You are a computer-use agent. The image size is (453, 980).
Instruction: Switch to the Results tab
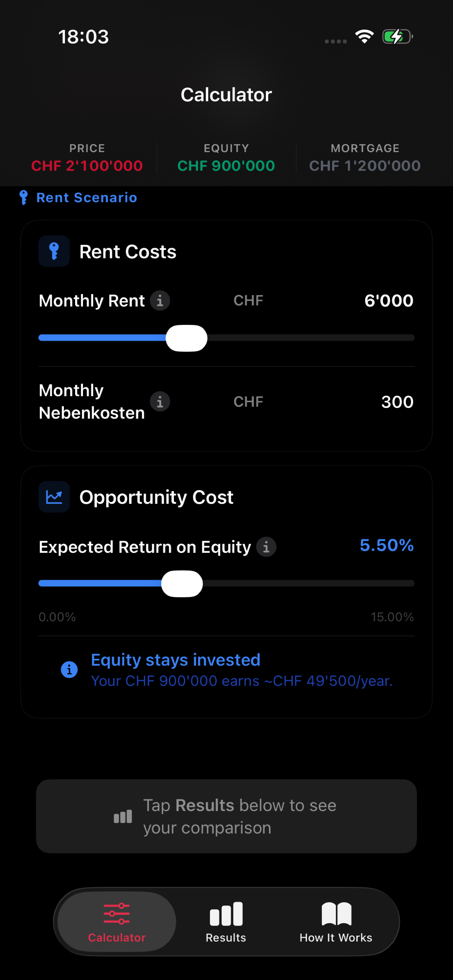pos(226,922)
